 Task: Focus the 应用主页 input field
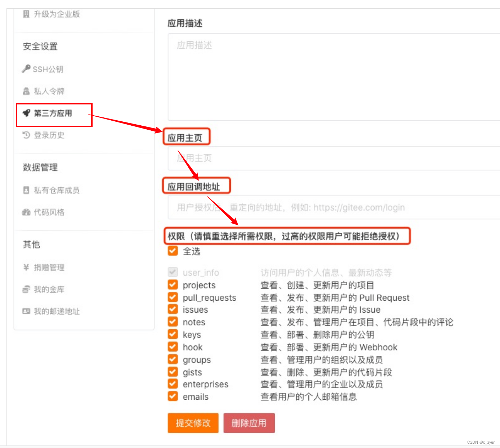click(x=334, y=158)
